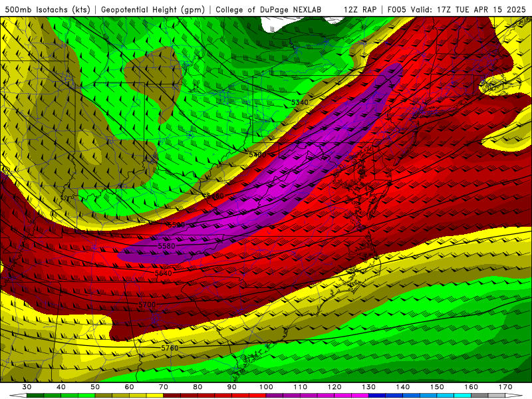Click the "500mb Isotachs (kts)" title text
Viewport: 532px width, 399px height.
[x=47, y=9]
